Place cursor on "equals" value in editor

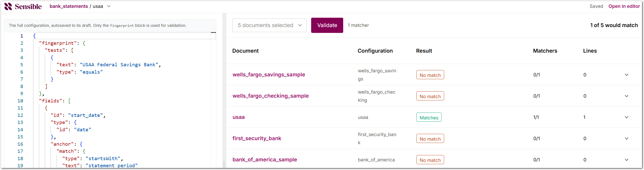(91, 72)
